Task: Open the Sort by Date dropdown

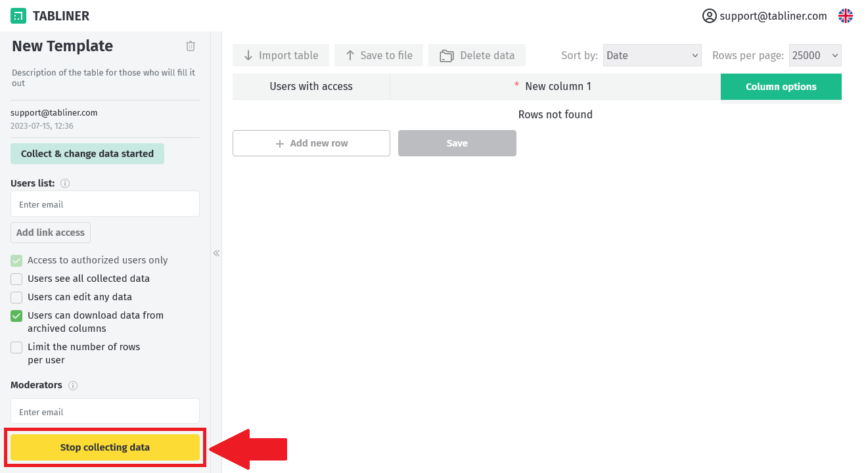Action: pos(652,55)
